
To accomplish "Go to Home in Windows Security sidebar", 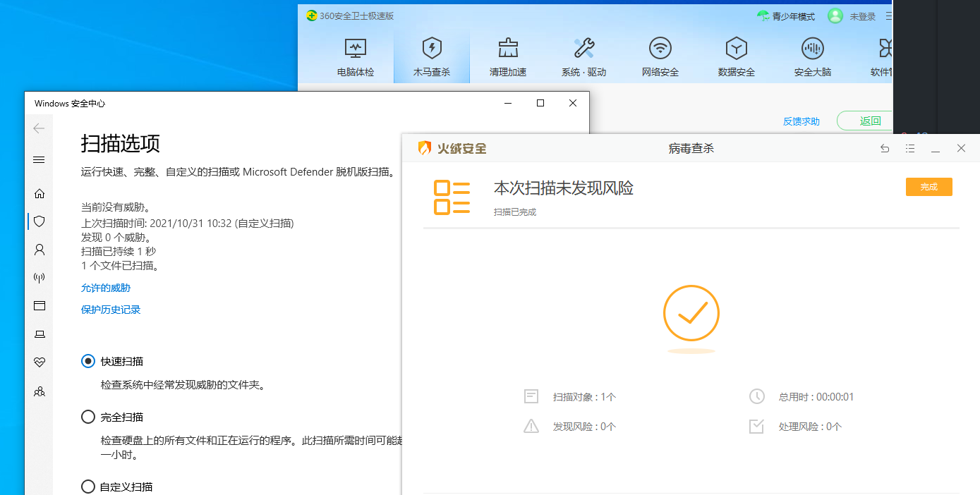I will 40,193.
